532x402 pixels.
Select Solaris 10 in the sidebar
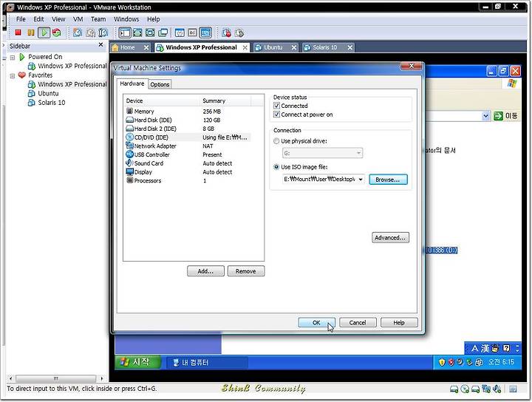(x=47, y=103)
